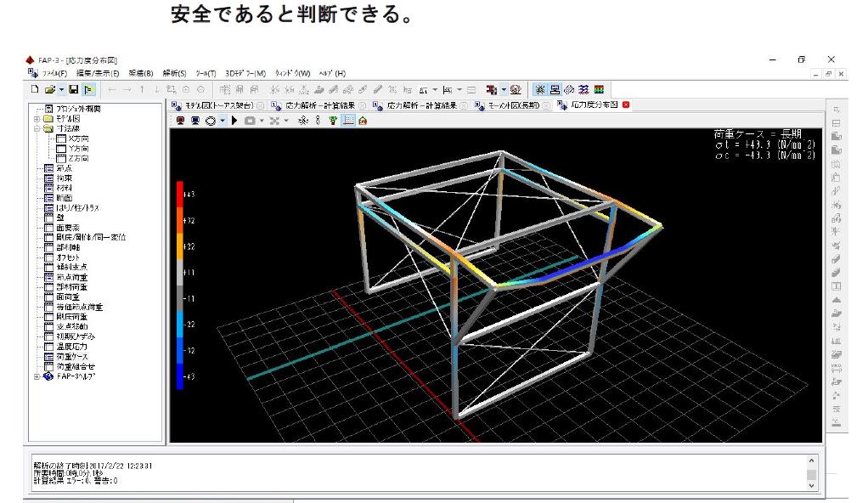Open dropdown arrow beside the Open folder icon
Viewport: 868px width, 503px height.
(61, 89)
